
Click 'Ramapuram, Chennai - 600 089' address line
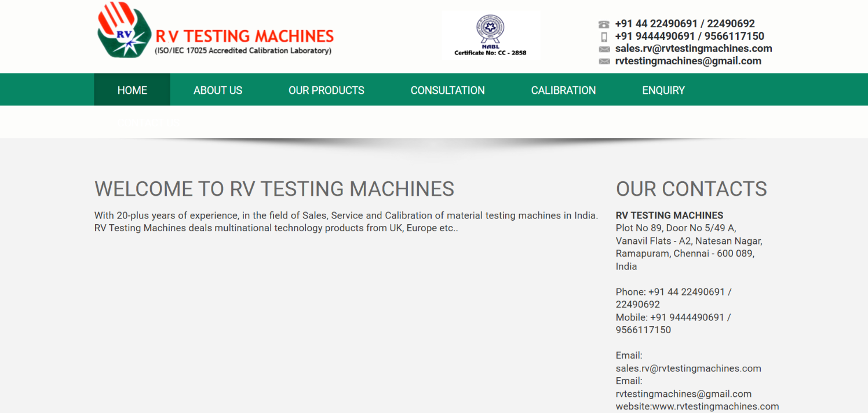pos(685,253)
